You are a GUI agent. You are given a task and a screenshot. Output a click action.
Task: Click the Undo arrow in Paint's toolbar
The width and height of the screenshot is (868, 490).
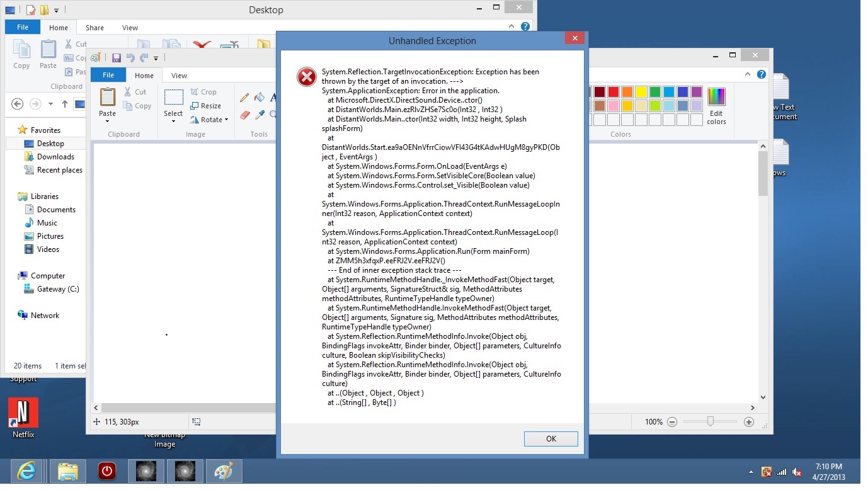130,58
